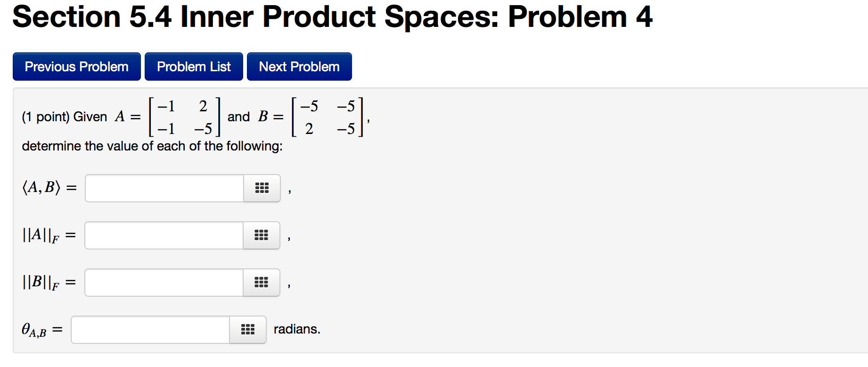
Task: Select the problem title Section 5.4 heading
Action: tap(333, 17)
